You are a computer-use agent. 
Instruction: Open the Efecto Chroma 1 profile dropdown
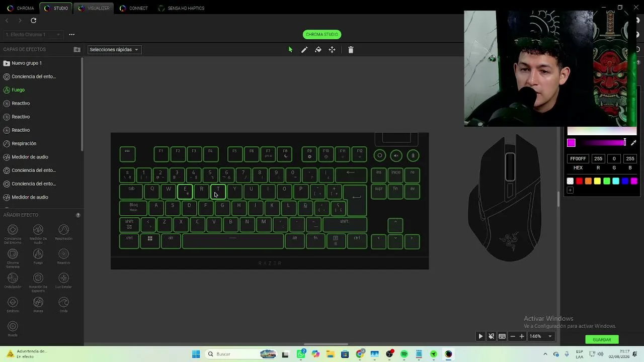click(x=33, y=35)
